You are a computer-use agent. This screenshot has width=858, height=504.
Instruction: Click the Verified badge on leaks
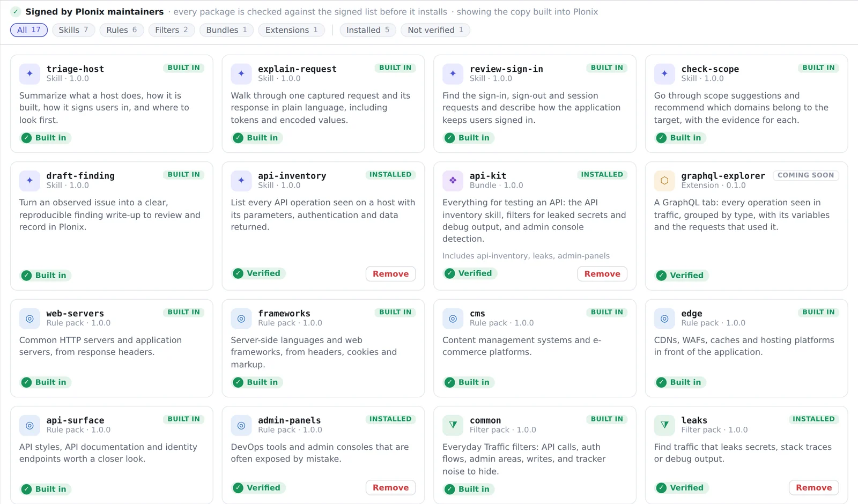pyautogui.click(x=681, y=488)
